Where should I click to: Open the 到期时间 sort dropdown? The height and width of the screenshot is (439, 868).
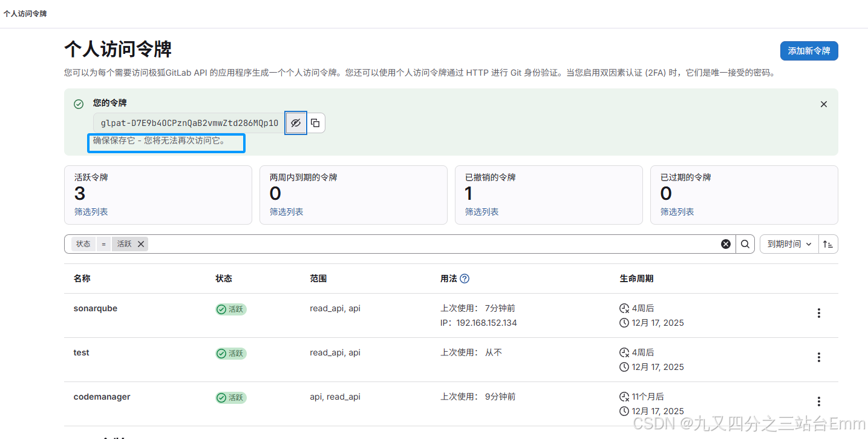click(x=789, y=244)
